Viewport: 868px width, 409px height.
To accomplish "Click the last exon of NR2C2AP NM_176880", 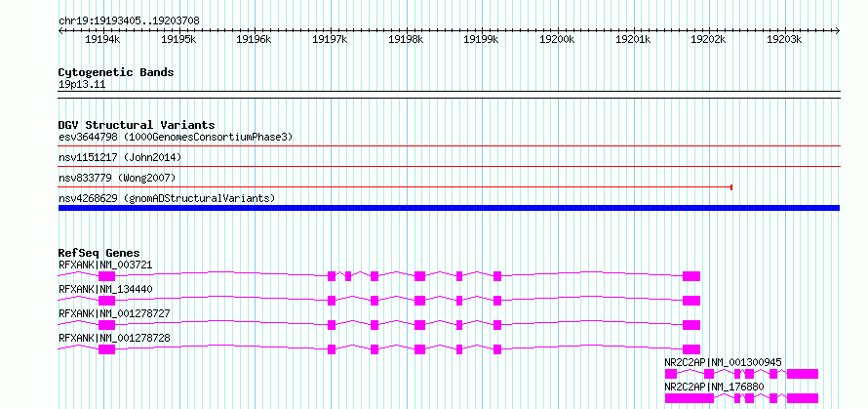I will point(803,398).
